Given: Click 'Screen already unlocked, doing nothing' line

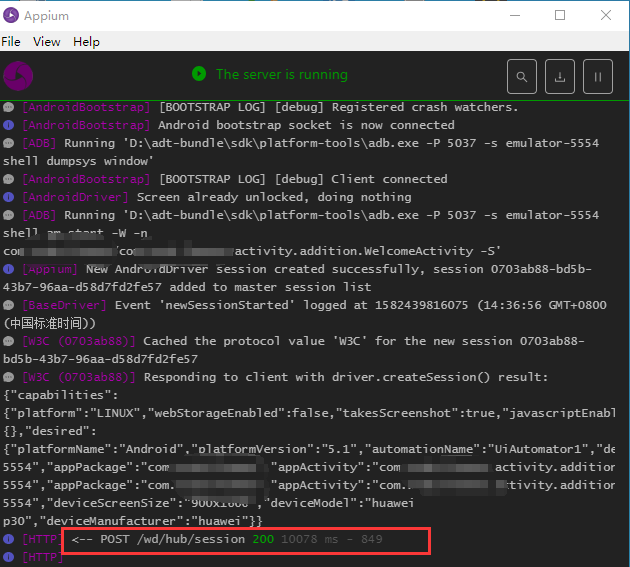Looking at the screenshot, I should (274, 197).
